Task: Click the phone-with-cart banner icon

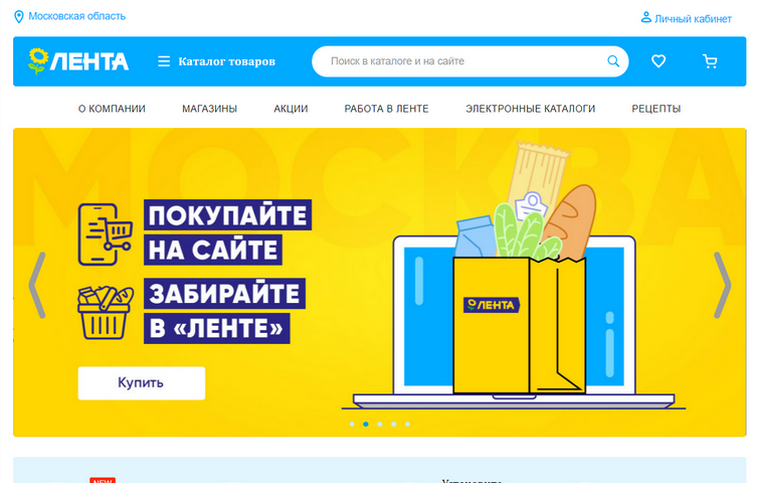Action: 105,234
